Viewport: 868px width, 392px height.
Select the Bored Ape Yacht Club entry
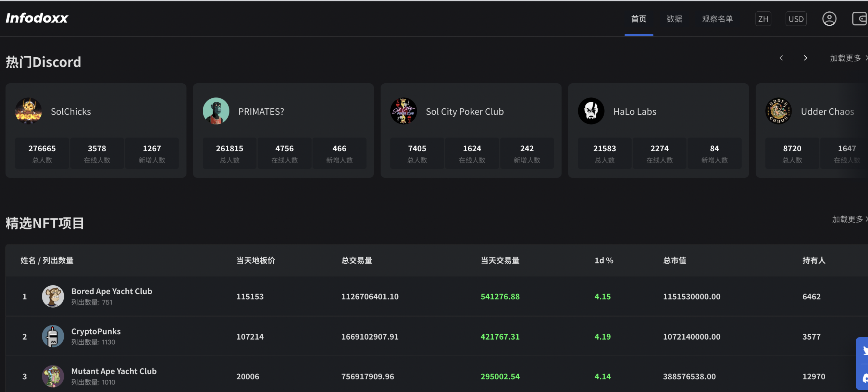[x=112, y=291]
